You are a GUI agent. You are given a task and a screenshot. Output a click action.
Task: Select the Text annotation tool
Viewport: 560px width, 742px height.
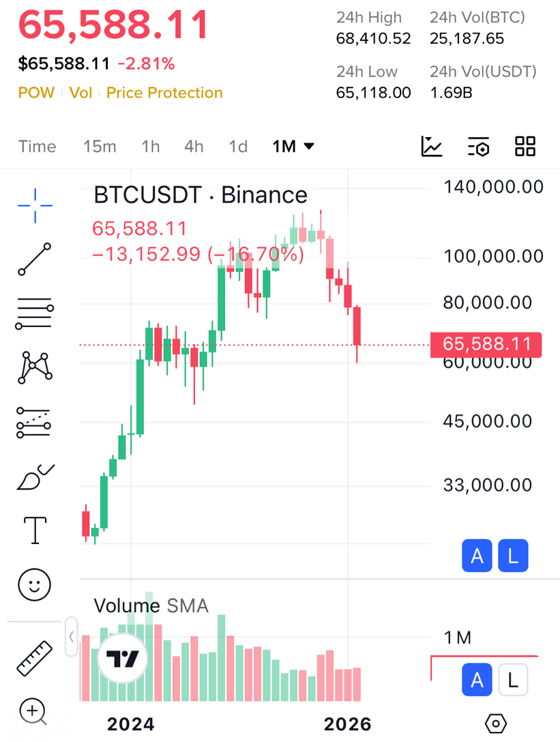(x=35, y=530)
